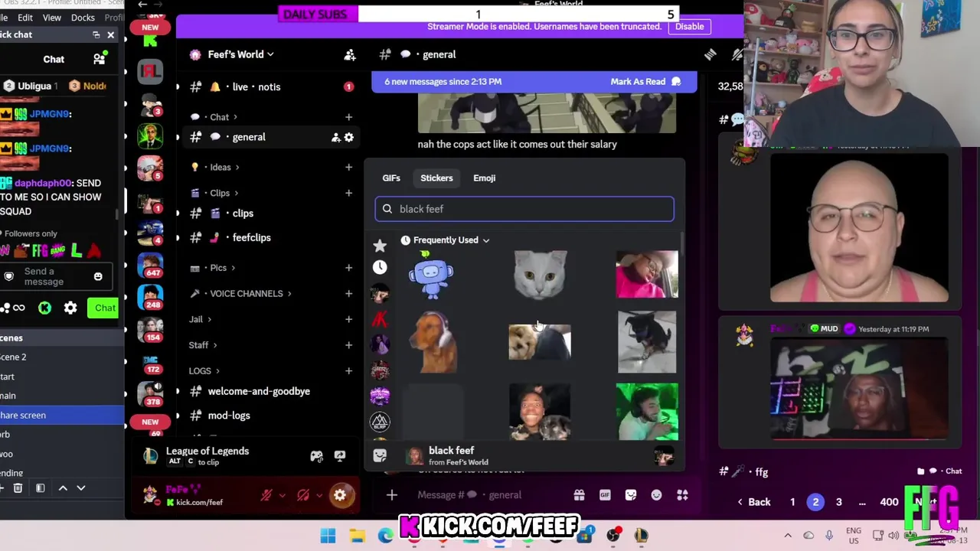The image size is (980, 551).
Task: Click Disable streamer mode button
Action: [x=689, y=26]
